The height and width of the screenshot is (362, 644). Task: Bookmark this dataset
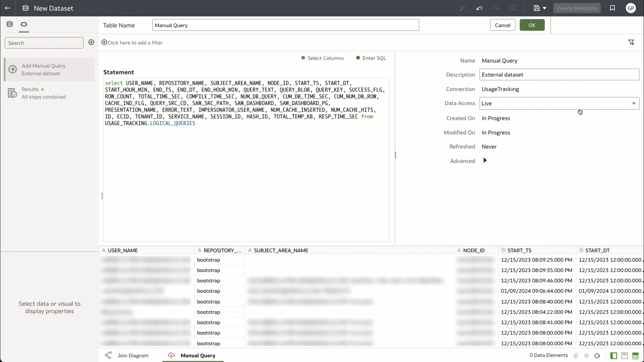click(x=612, y=8)
